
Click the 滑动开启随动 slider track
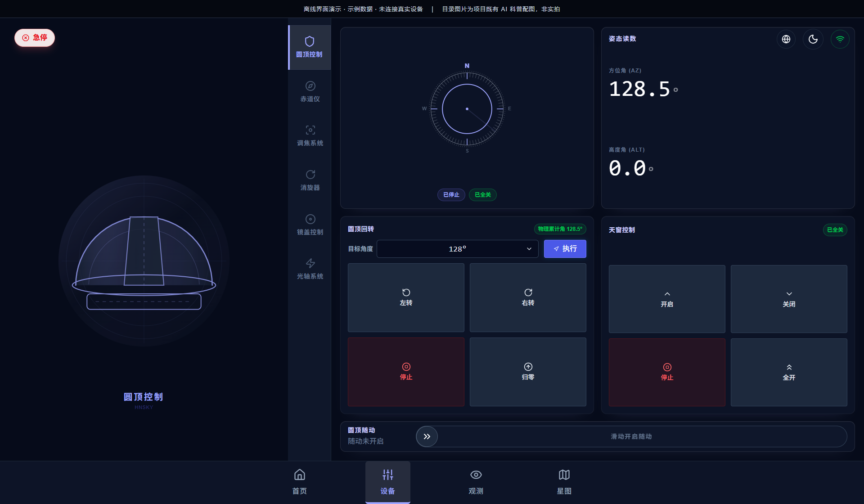click(x=631, y=436)
